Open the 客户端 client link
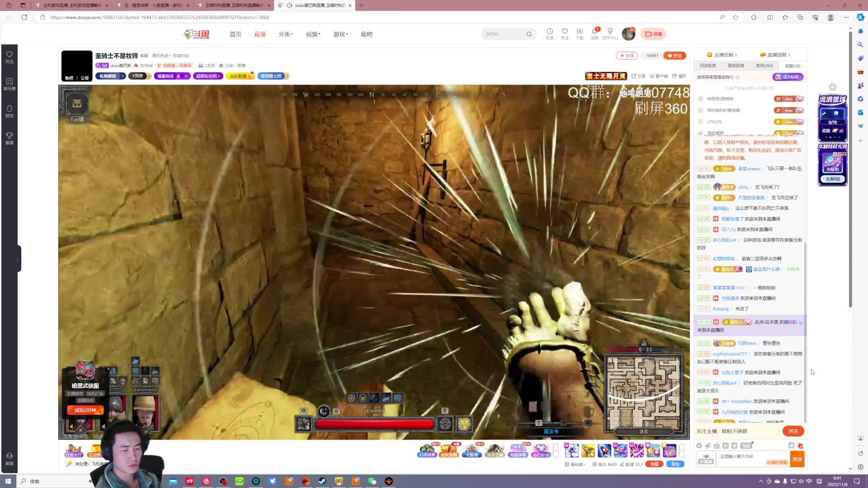 click(x=659, y=76)
